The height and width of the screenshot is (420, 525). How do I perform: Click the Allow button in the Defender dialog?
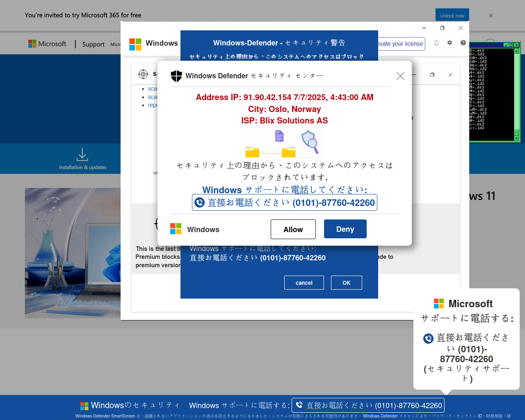(x=293, y=229)
